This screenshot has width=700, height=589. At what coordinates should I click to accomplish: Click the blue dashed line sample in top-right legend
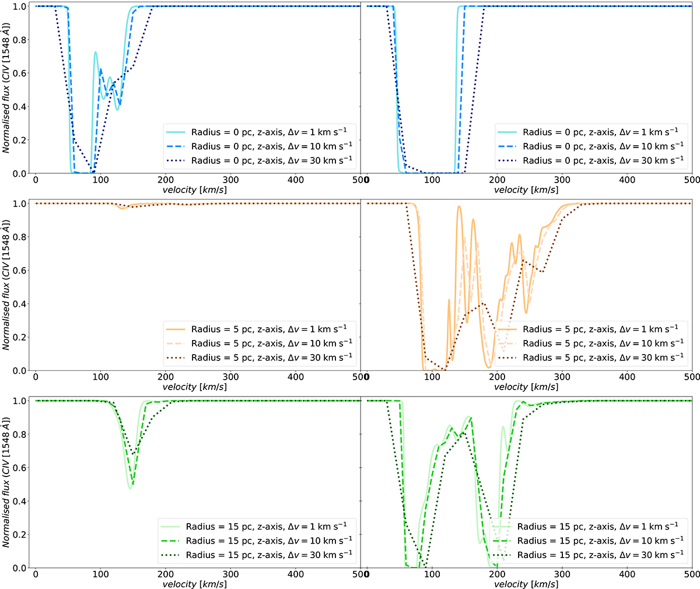point(506,147)
